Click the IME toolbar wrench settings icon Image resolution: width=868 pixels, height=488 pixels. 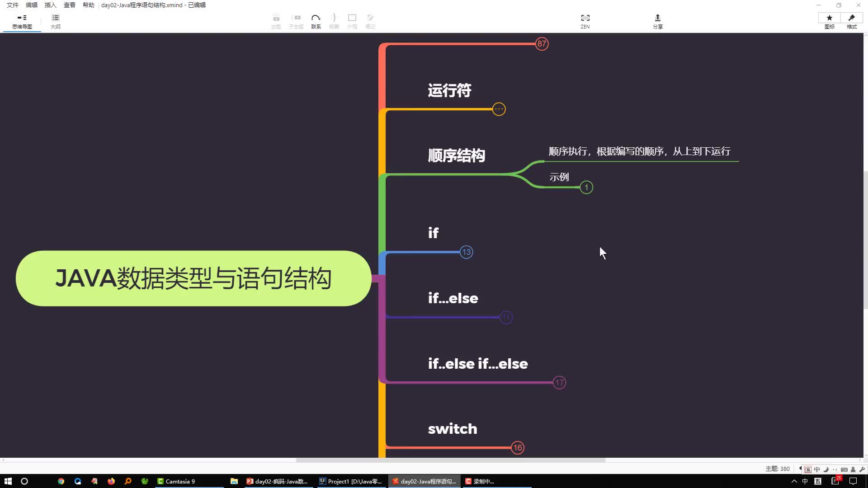862,469
